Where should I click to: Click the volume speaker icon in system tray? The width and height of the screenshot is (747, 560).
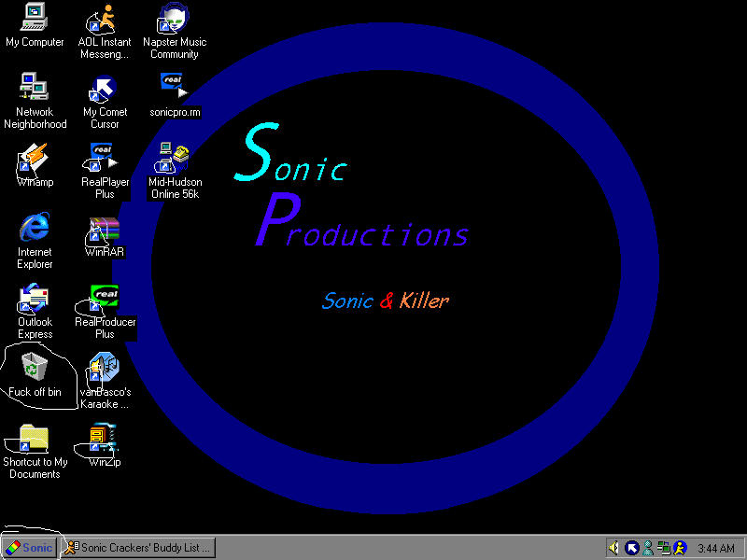(x=613, y=548)
